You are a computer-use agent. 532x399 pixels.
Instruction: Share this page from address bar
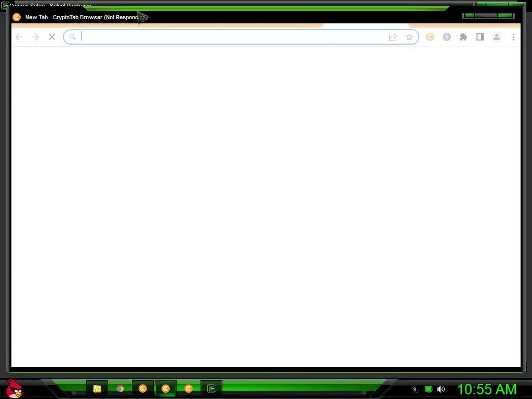coord(393,37)
